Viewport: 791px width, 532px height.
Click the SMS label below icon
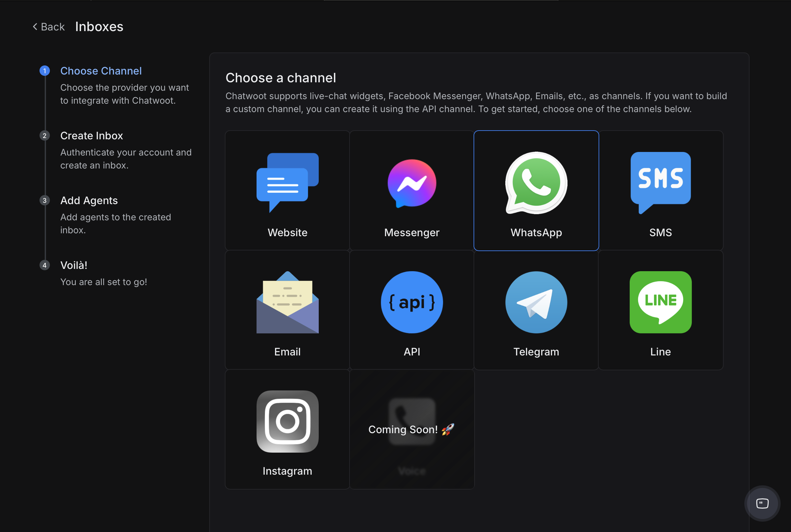[660, 232]
